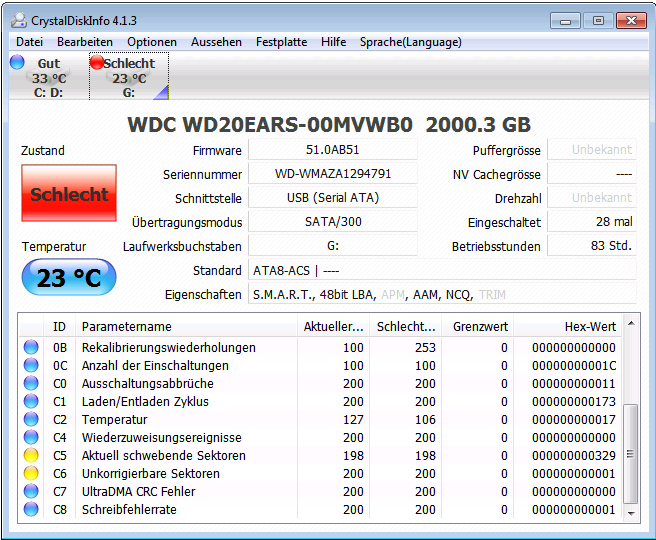Click the Eingeschaltet field 28 mal
The height and width of the screenshot is (540, 656).
coord(592,222)
